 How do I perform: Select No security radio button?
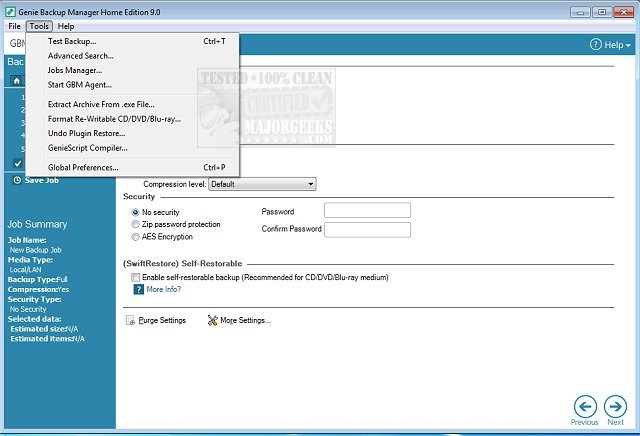(135, 212)
